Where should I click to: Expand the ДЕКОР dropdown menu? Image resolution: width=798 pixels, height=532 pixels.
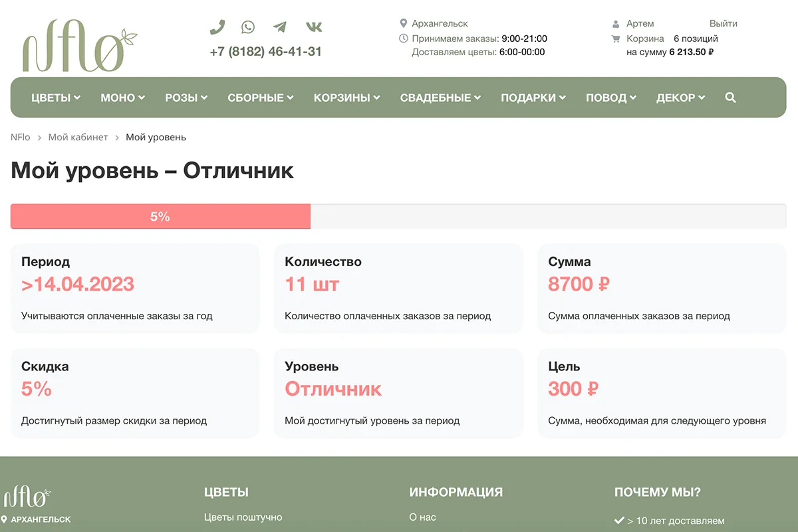680,97
